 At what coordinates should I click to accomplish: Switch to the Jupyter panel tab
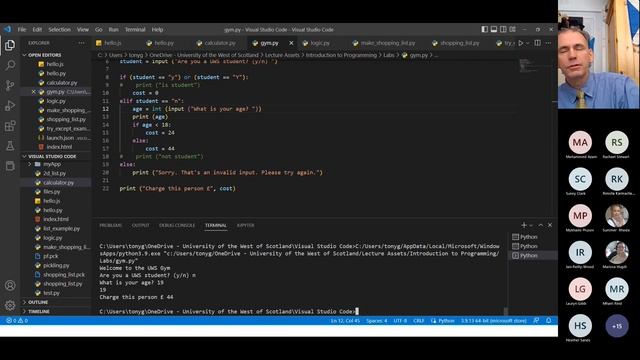click(246, 225)
